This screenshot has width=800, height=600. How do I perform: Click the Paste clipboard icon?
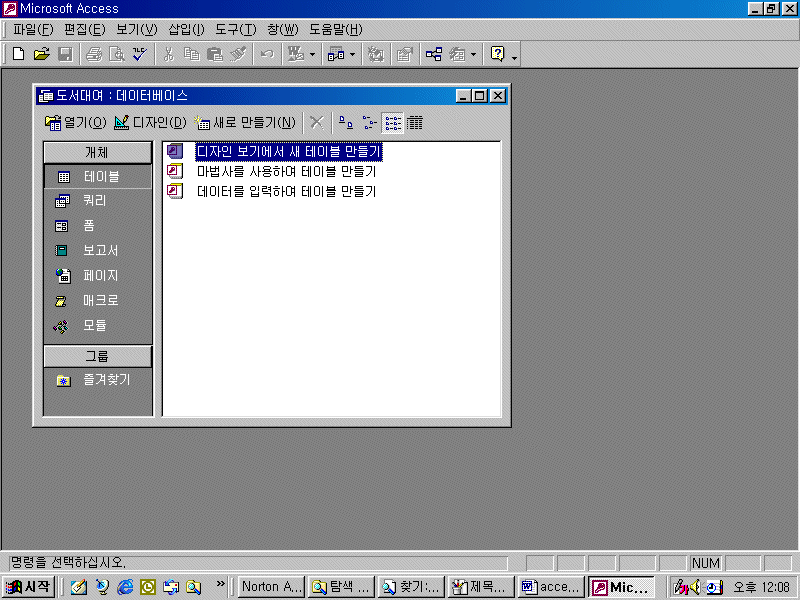pyautogui.click(x=215, y=54)
